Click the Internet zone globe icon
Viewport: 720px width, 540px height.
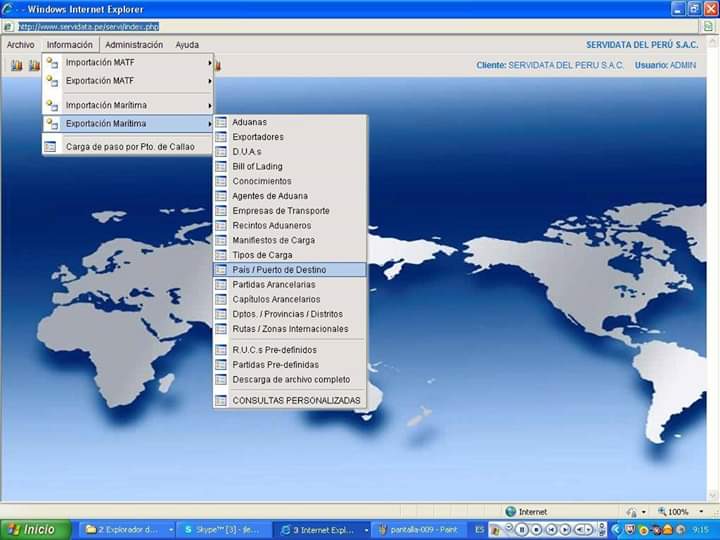[x=510, y=512]
